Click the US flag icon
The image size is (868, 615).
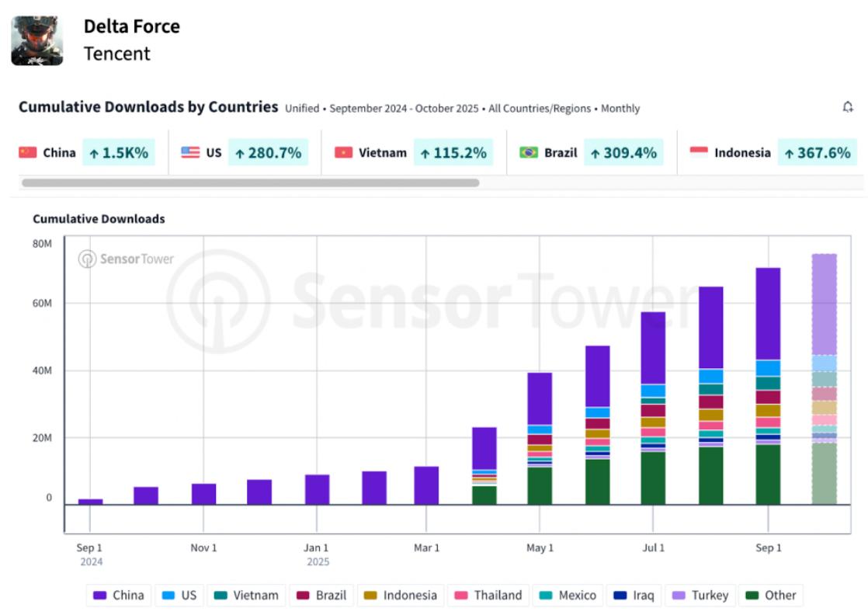click(x=190, y=152)
